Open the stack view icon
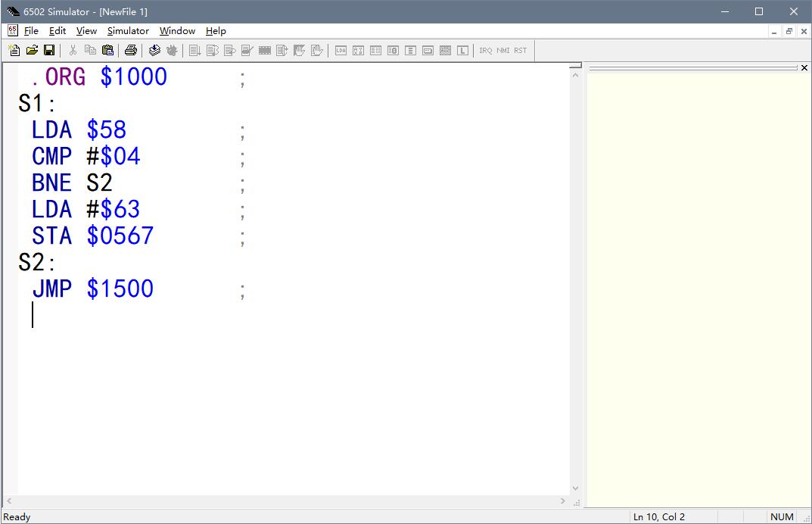The width and height of the screenshot is (812, 524). tap(409, 50)
